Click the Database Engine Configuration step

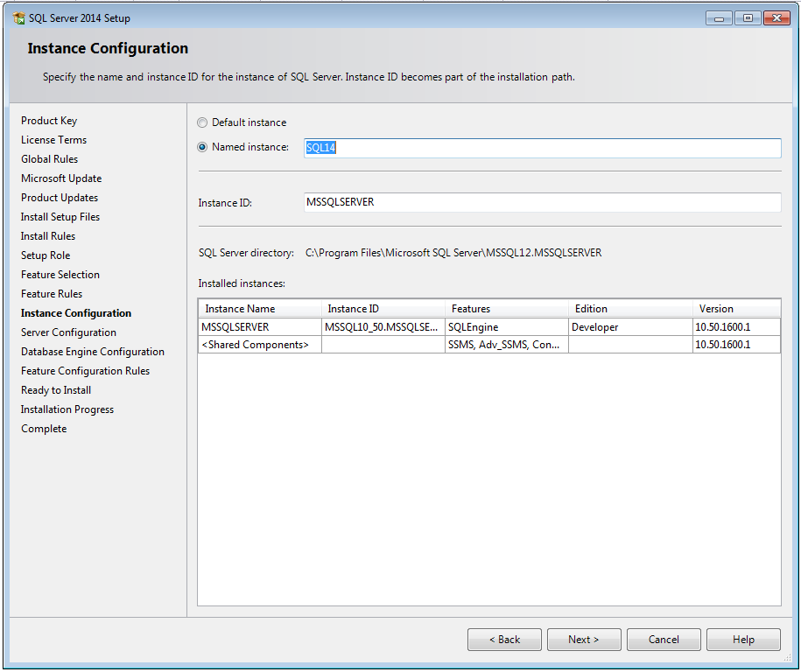click(x=93, y=352)
